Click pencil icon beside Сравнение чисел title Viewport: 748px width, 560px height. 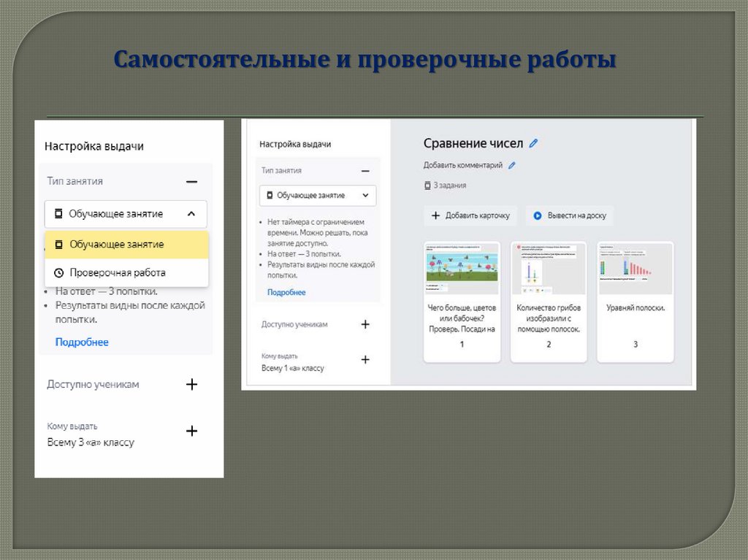pos(533,143)
